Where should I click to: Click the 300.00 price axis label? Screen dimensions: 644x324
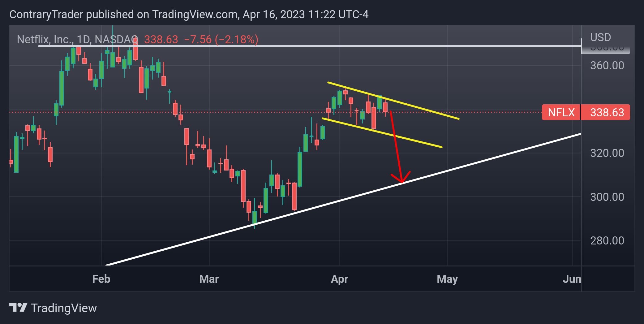tap(607, 197)
